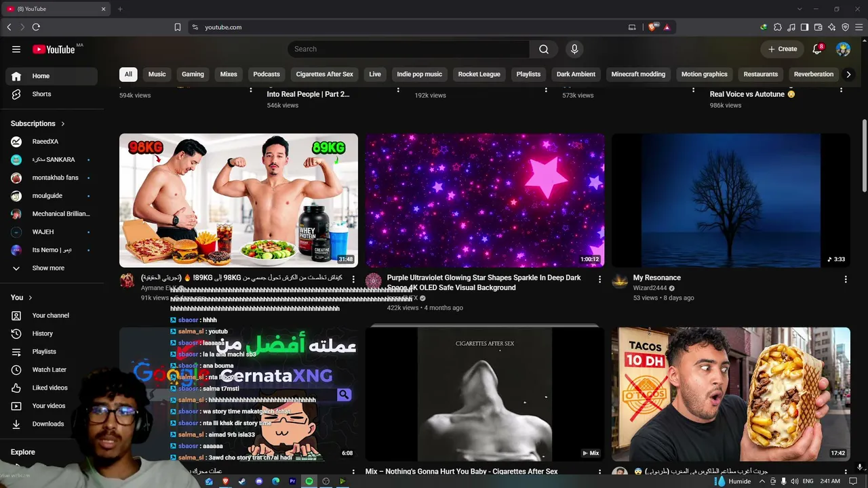
Task: Click the Watch Later icon in sidebar
Action: click(16, 369)
